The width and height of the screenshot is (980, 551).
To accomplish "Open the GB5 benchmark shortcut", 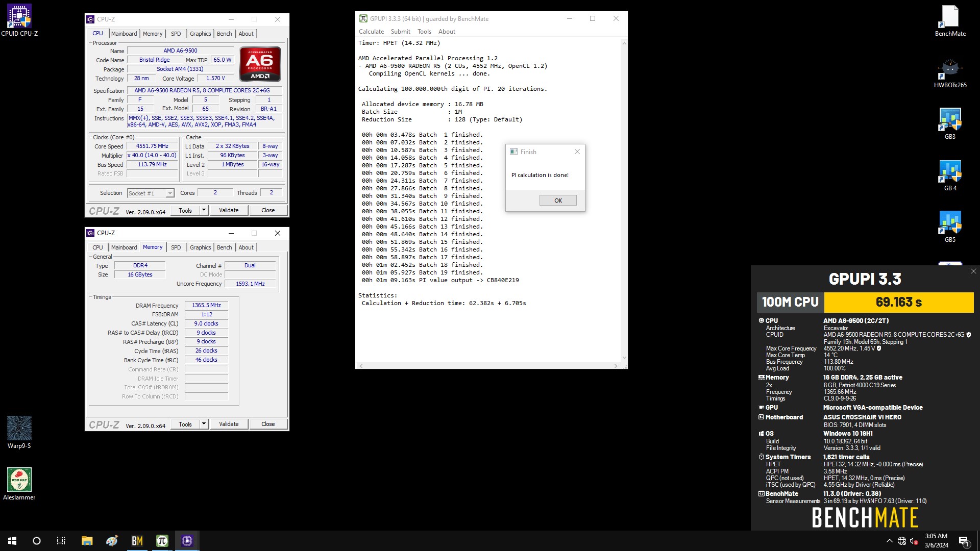I will click(x=950, y=227).
